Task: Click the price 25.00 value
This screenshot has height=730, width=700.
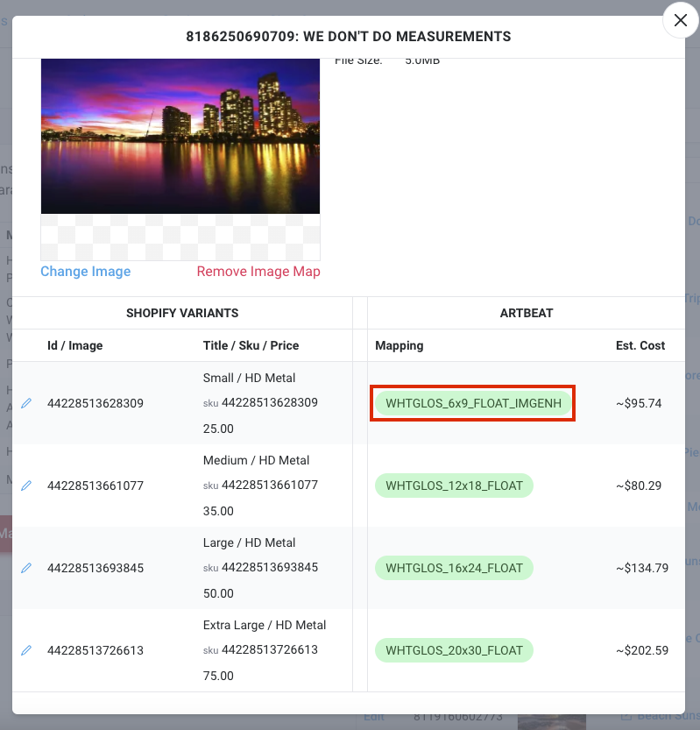Action: tap(218, 429)
